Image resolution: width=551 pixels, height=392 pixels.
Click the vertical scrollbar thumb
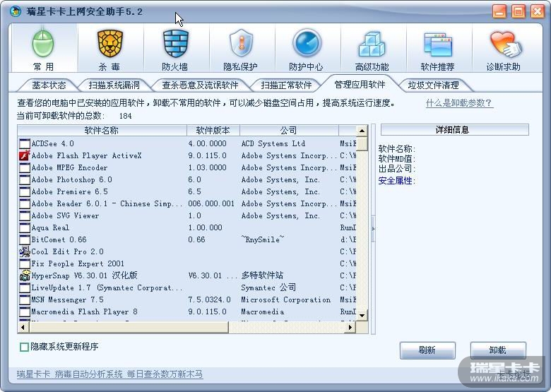point(362,144)
